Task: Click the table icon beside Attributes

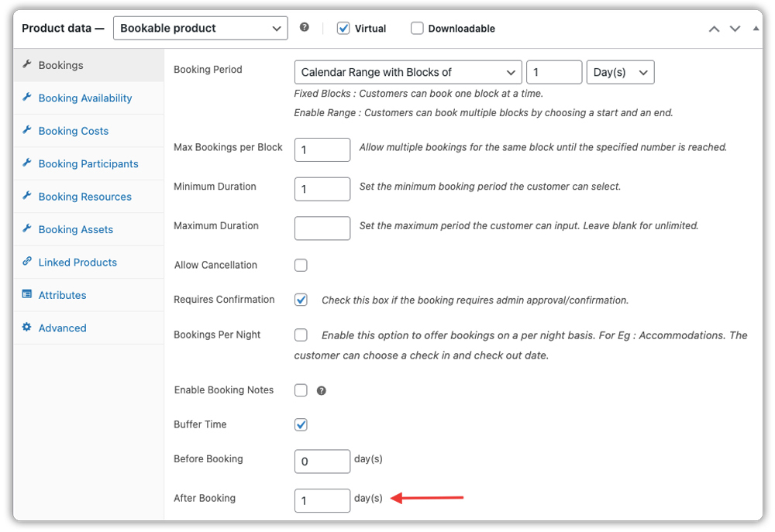Action: click(x=27, y=295)
